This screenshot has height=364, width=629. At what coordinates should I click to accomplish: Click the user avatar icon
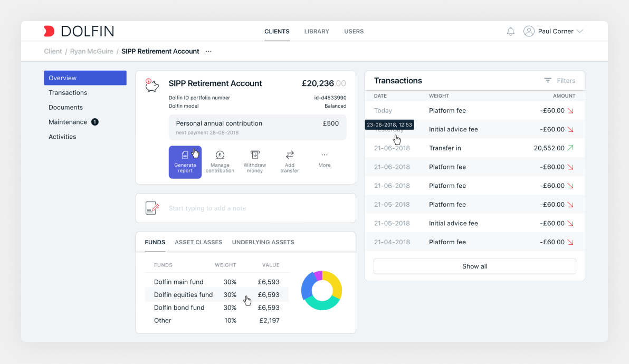(529, 31)
